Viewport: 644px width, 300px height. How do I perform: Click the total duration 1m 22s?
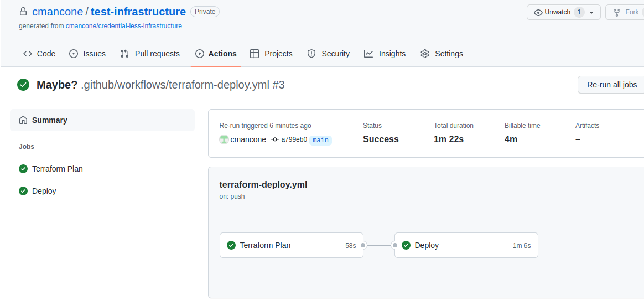point(449,139)
